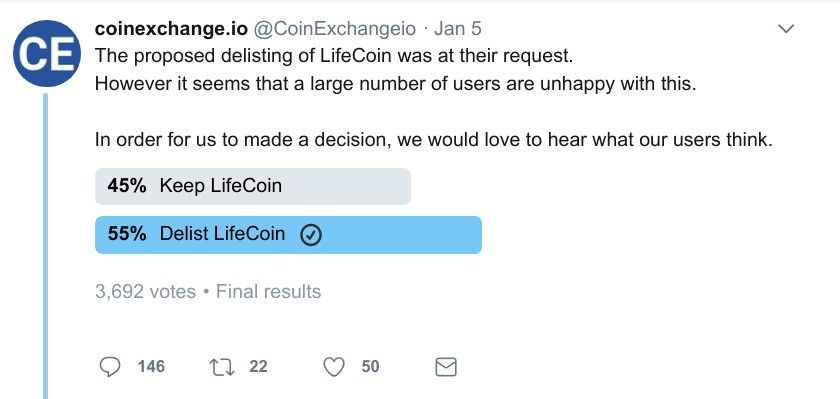Select the Delist LifeCoin poll bar

coord(288,235)
